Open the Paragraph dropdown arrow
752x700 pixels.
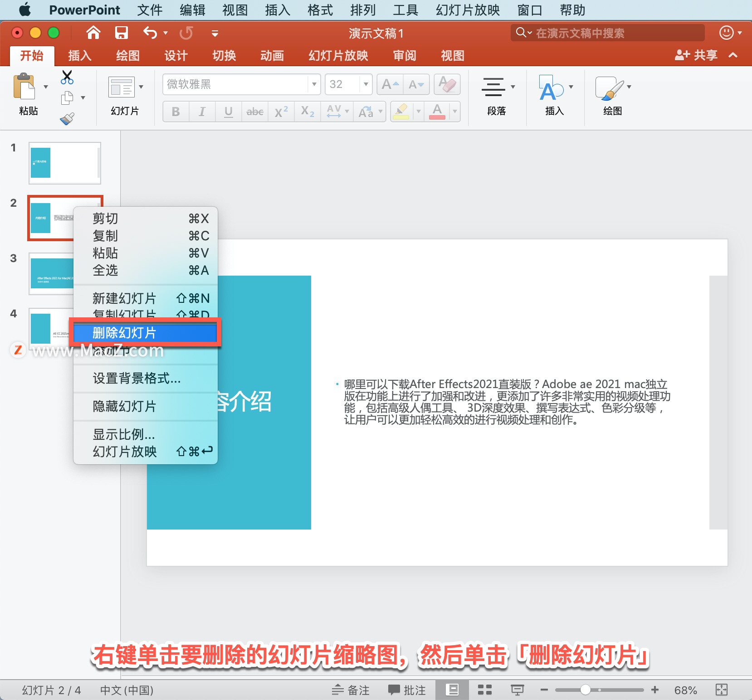point(513,87)
